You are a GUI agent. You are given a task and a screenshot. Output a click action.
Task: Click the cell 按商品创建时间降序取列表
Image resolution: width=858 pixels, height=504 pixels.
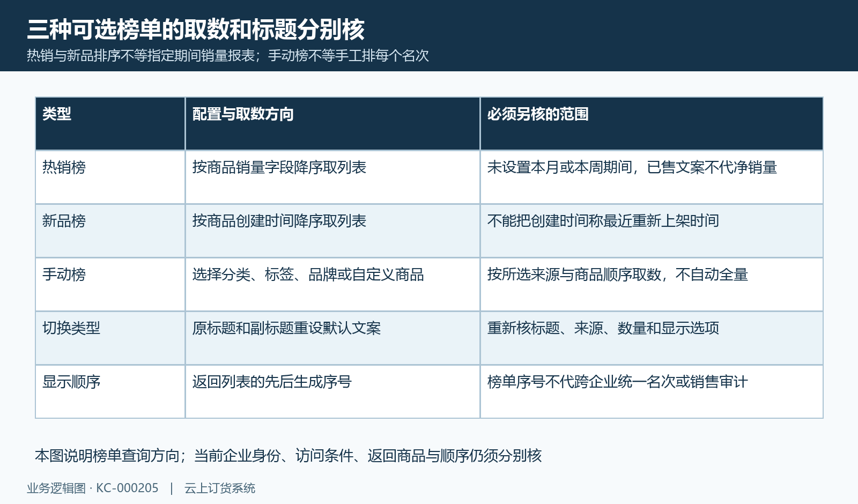(332, 231)
